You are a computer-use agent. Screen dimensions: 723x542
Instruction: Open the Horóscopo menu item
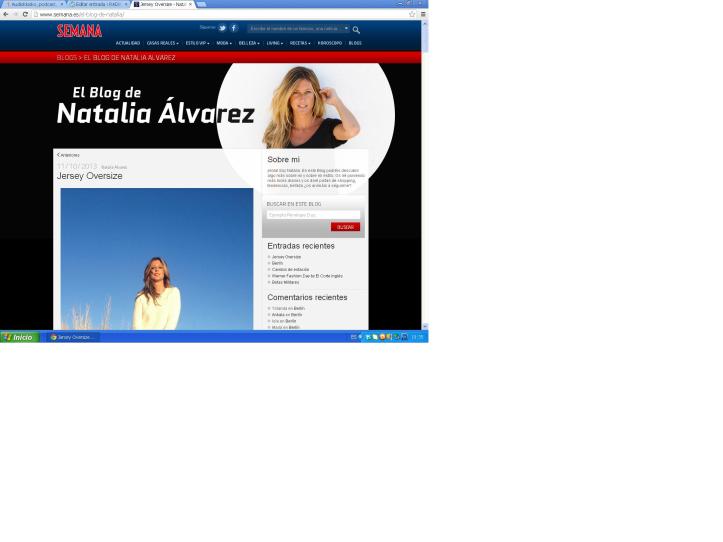pyautogui.click(x=329, y=43)
